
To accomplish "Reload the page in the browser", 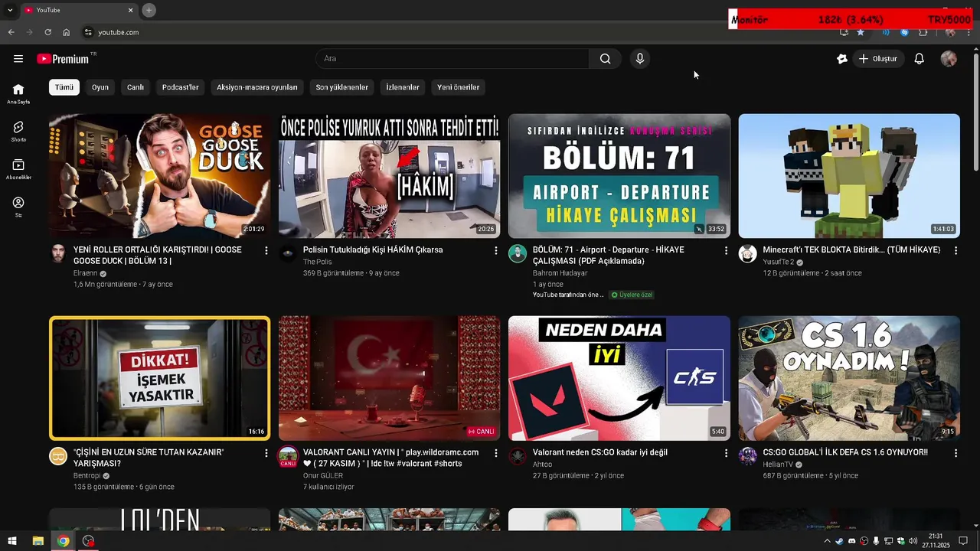I will 47,32.
